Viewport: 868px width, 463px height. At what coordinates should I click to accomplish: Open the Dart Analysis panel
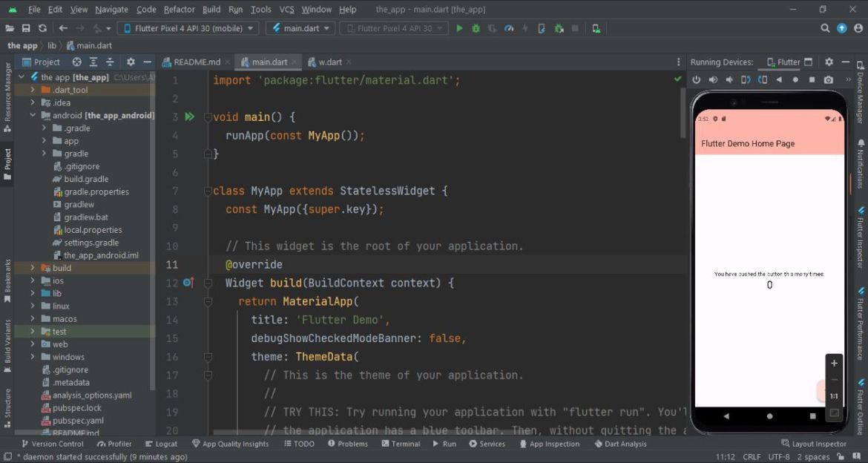[620, 444]
